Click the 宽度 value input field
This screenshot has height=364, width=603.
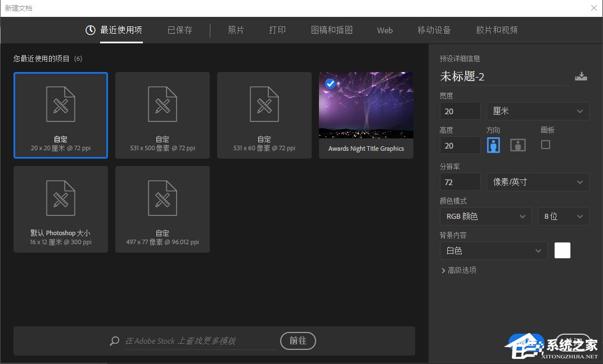click(x=460, y=111)
